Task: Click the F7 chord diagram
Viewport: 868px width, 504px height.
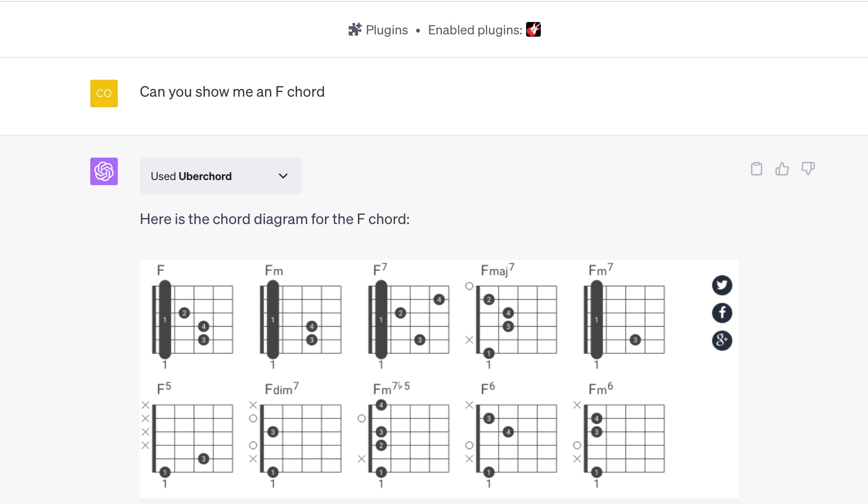Action: click(x=409, y=319)
